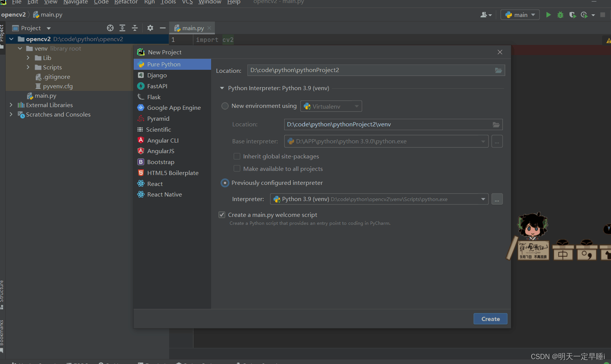The height and width of the screenshot is (364, 611).
Task: Collapse the opencv2 root tree node
Action: [11, 39]
